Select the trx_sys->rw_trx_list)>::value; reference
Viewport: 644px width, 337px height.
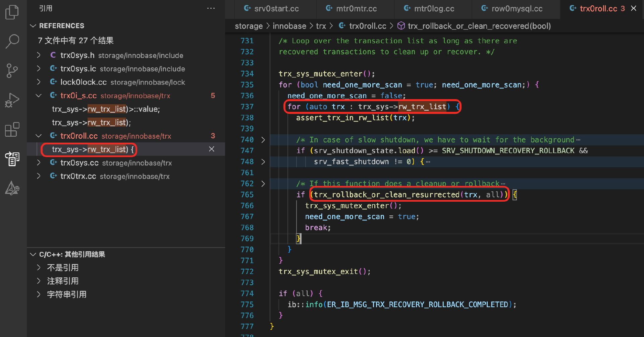pos(106,109)
